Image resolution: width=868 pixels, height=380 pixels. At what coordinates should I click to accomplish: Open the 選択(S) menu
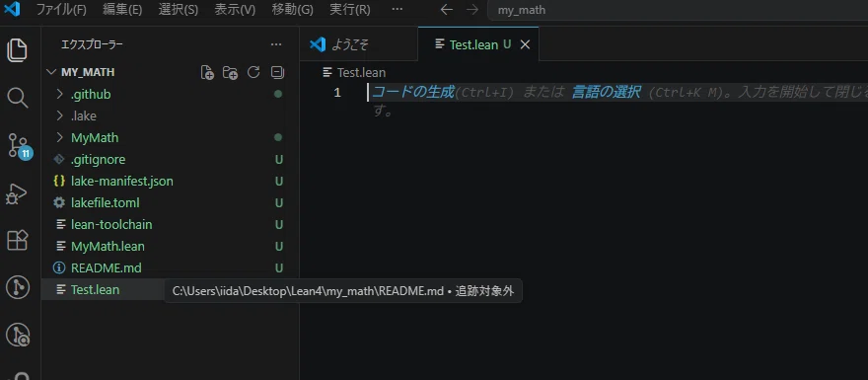[x=179, y=10]
